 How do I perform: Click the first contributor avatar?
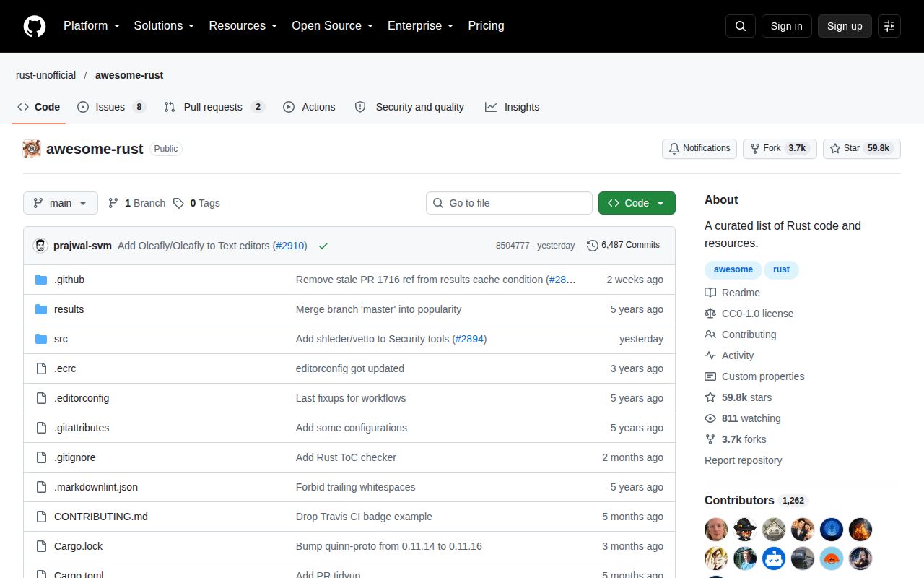click(x=716, y=530)
